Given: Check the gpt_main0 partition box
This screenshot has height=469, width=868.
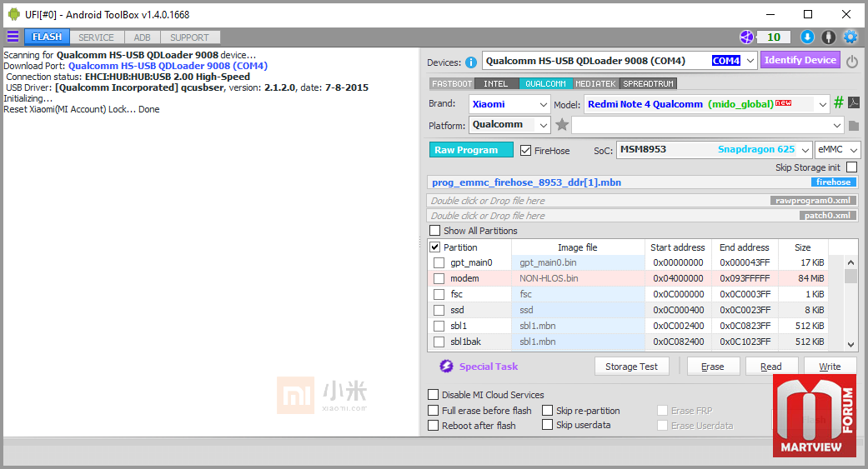Looking at the screenshot, I should tap(439, 262).
